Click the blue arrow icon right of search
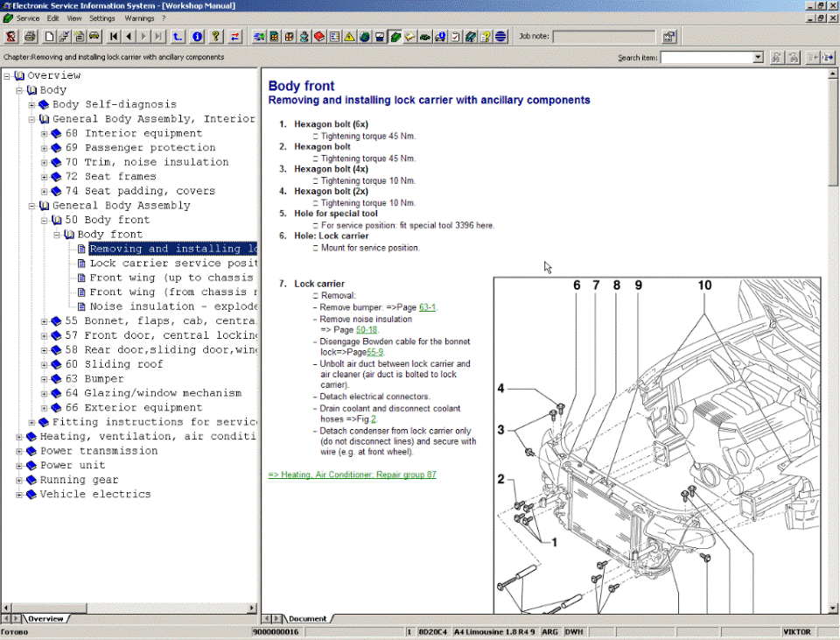840x640 pixels. [x=828, y=58]
